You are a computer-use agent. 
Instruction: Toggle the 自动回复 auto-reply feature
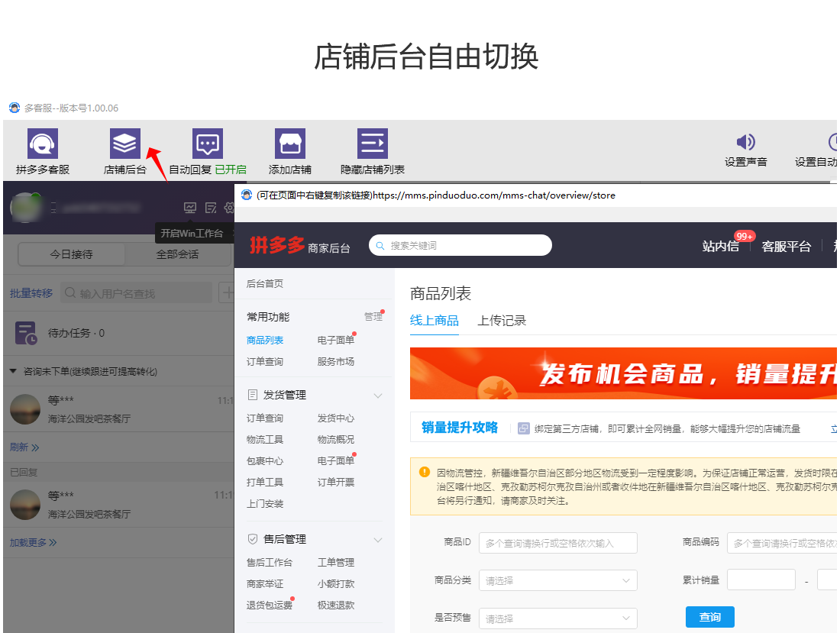click(208, 144)
